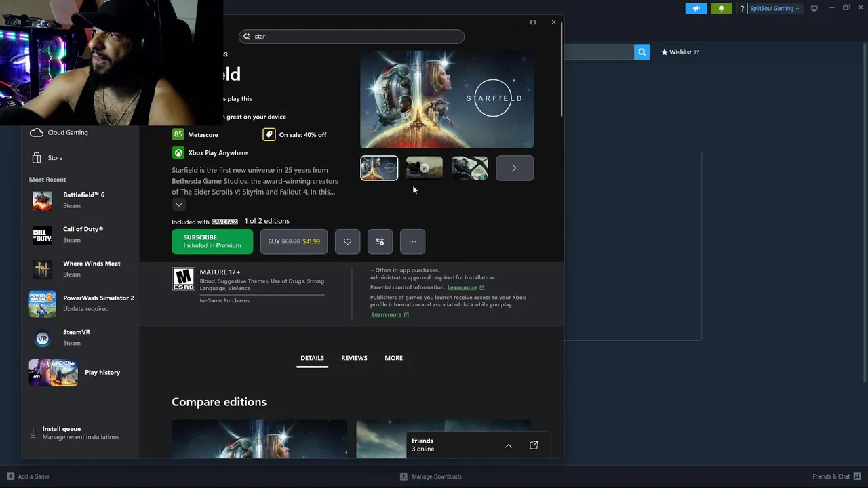Screen dimensions: 868x488
Task: Open the parental control Learn more link
Action: tap(466, 287)
